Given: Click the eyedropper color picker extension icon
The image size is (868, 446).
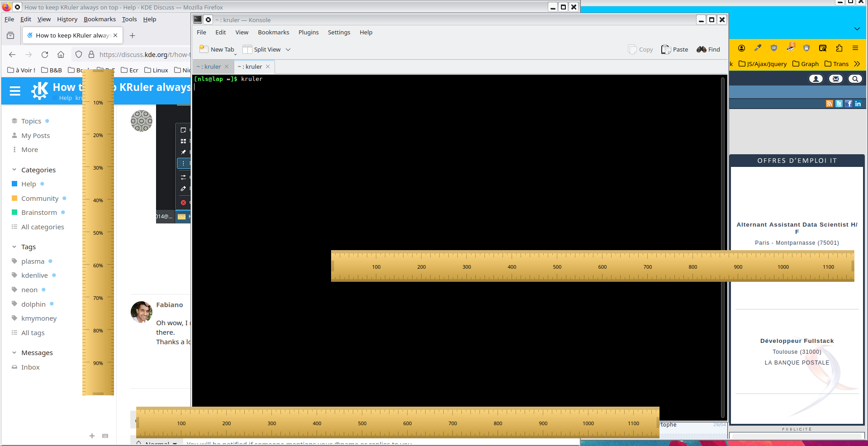Looking at the screenshot, I should tap(758, 48).
